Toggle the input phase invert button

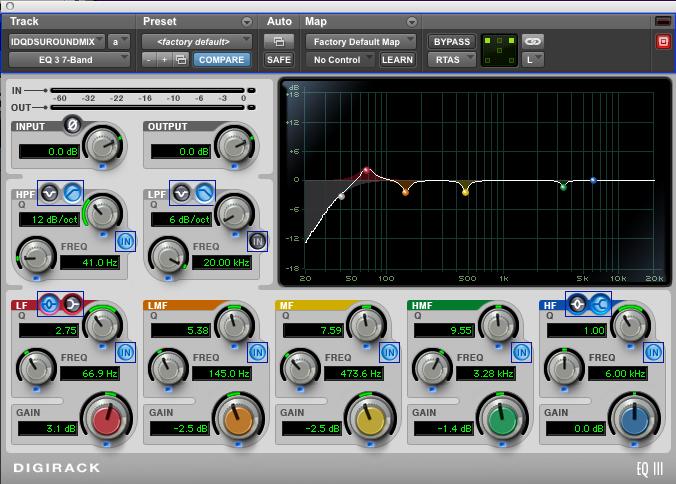coord(72,125)
